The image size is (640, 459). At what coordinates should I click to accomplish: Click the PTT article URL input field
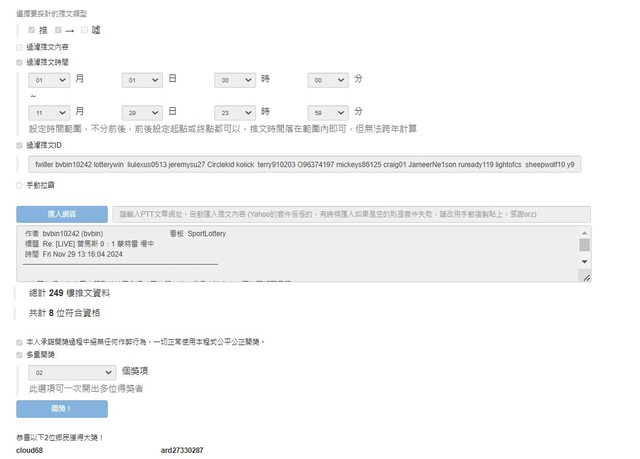pos(350,214)
